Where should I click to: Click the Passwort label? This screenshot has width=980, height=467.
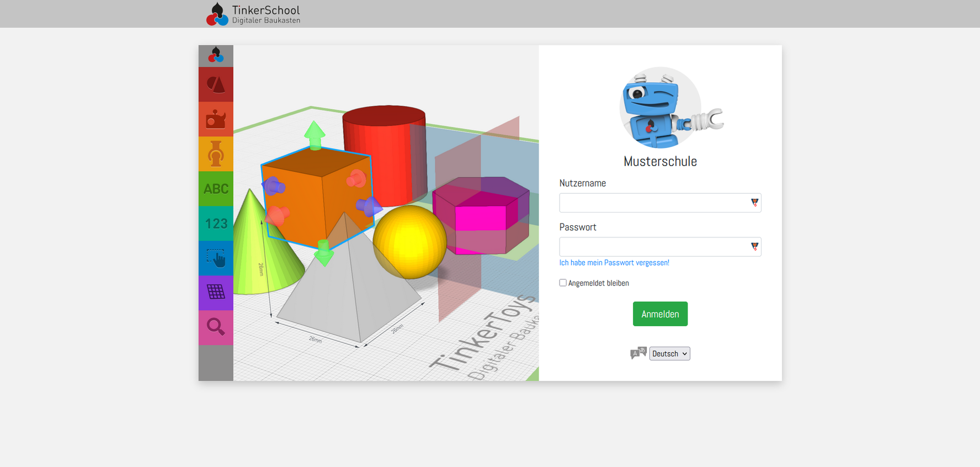(x=578, y=227)
